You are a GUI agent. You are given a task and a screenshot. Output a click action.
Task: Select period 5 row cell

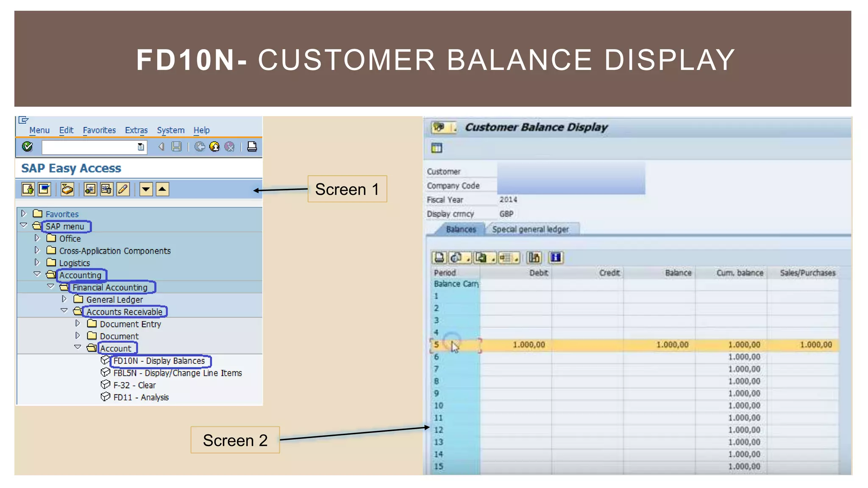(456, 345)
